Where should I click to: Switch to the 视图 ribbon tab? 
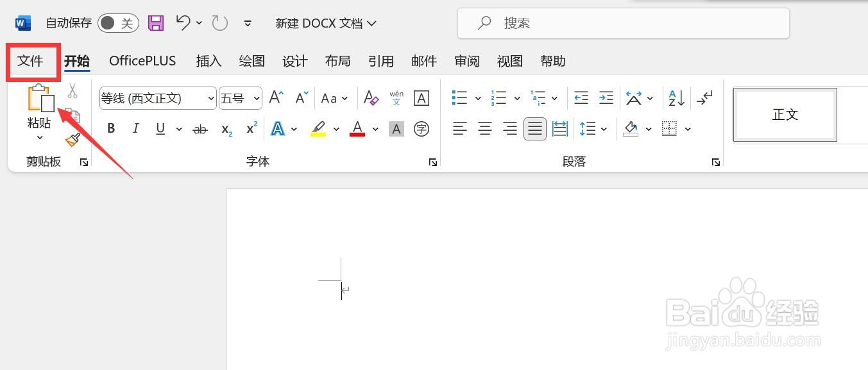coord(509,60)
